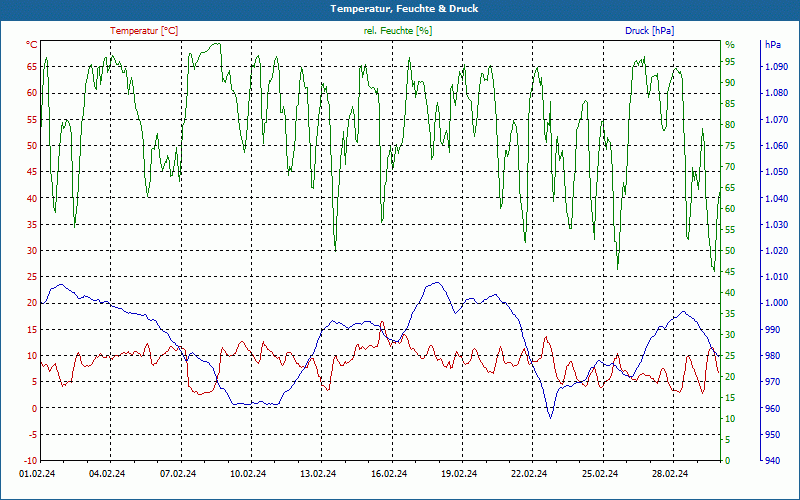Click the date label 13.02.24
800x500 pixels.
(x=318, y=474)
